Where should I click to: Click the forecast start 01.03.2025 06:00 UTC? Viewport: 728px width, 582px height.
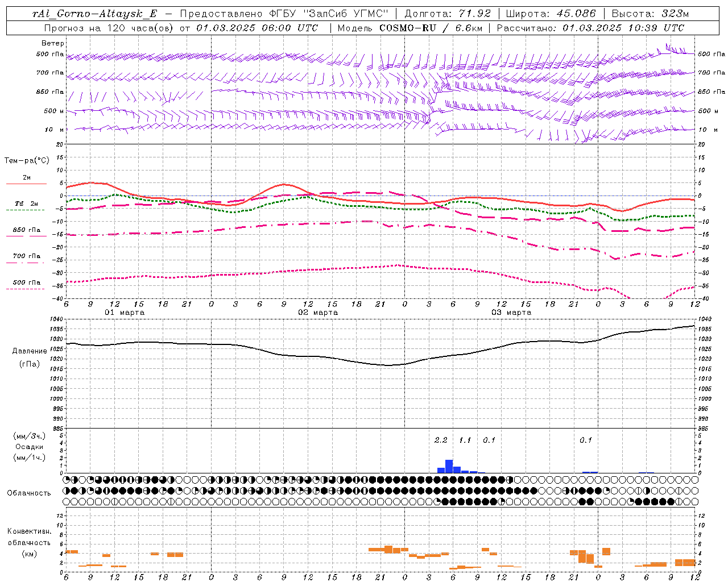tap(257, 28)
